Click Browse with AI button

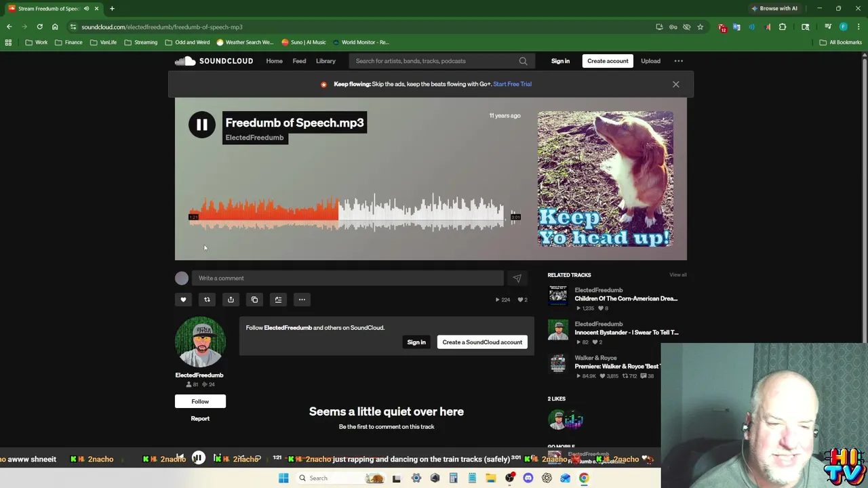(x=774, y=8)
